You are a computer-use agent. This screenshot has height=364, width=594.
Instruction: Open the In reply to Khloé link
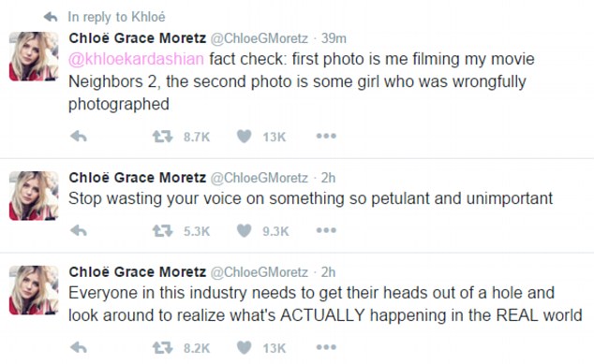(116, 17)
